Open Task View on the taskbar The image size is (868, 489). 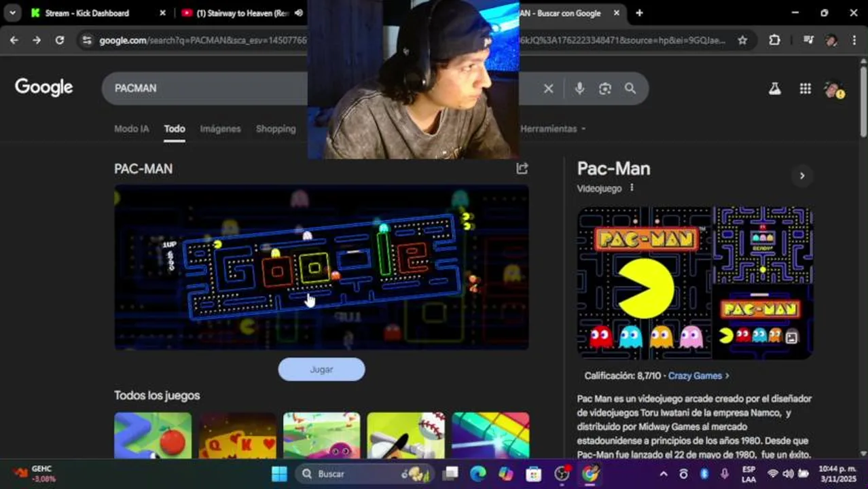coord(450,474)
